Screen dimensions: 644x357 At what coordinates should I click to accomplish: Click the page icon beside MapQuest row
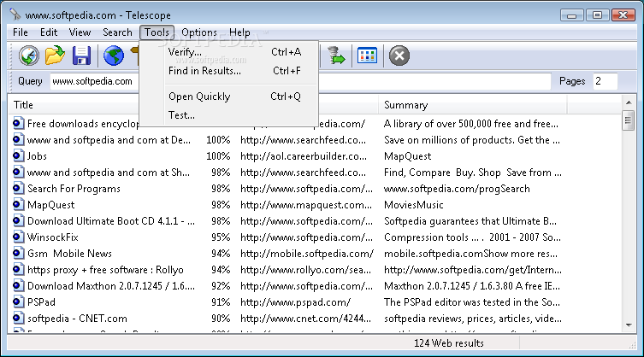18,204
